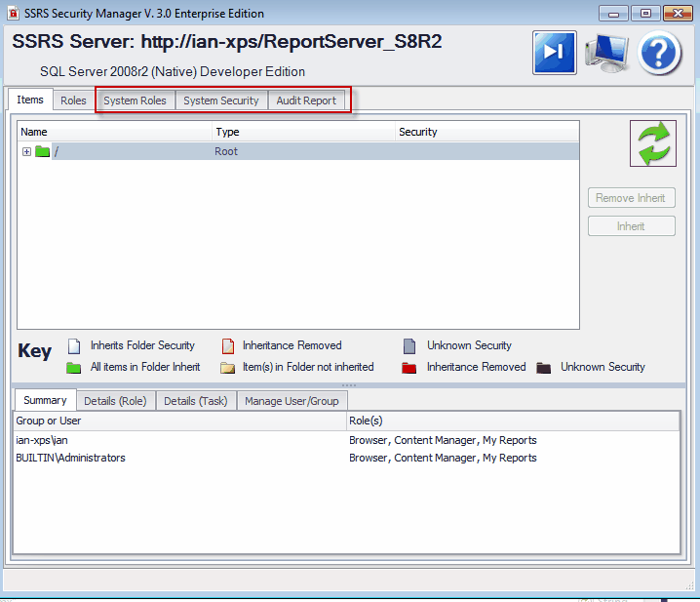Click the green All items Inherit folder icon

74,368
